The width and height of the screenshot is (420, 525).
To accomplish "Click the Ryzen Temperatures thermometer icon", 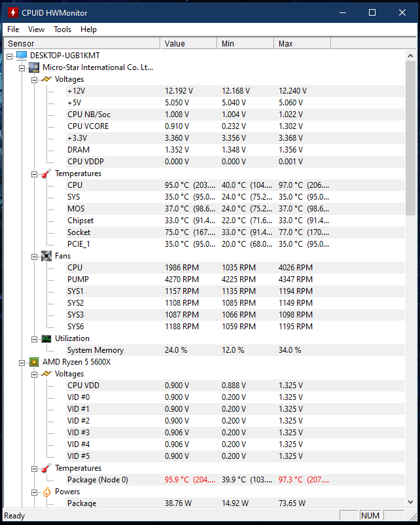I will pos(46,468).
